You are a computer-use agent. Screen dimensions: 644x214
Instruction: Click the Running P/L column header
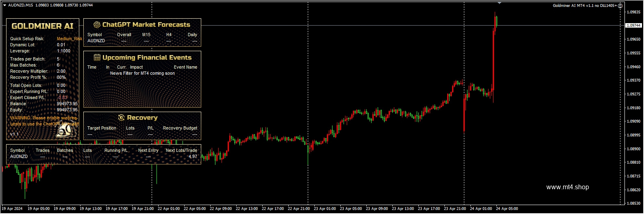(116, 151)
